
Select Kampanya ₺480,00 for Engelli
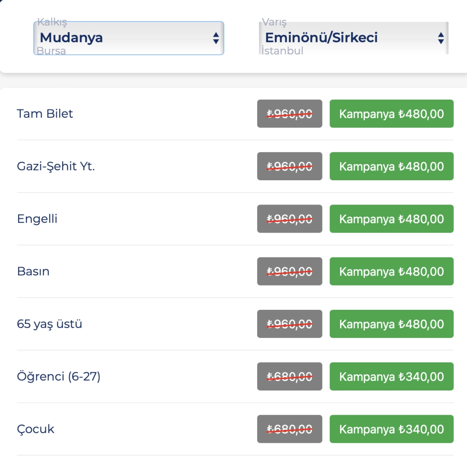(x=391, y=219)
